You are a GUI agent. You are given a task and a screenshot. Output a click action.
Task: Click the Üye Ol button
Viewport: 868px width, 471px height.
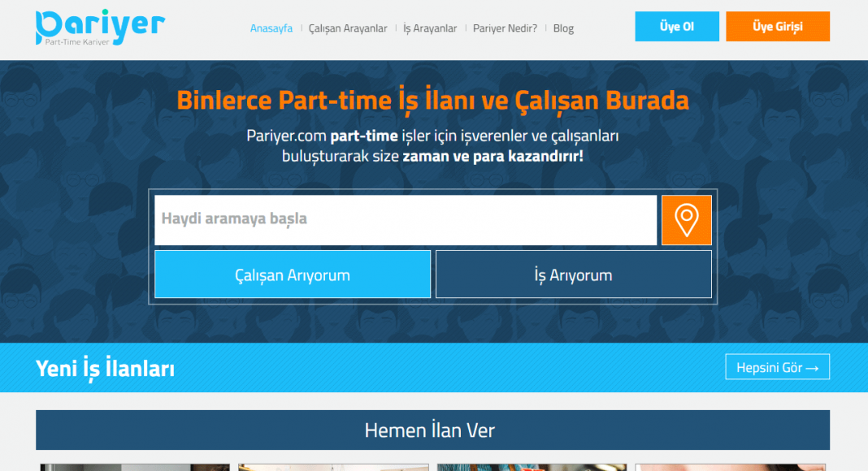click(x=677, y=27)
